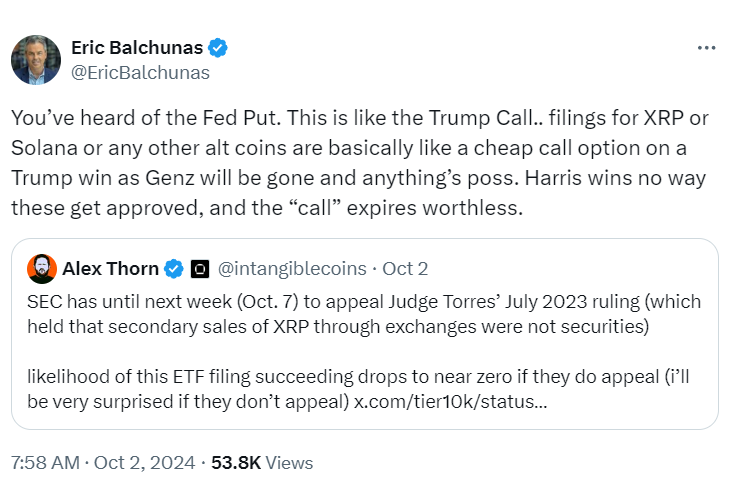The width and height of the screenshot is (739, 480).
Task: Click the square affiliation badge beside Alex Thorn
Action: 199,268
